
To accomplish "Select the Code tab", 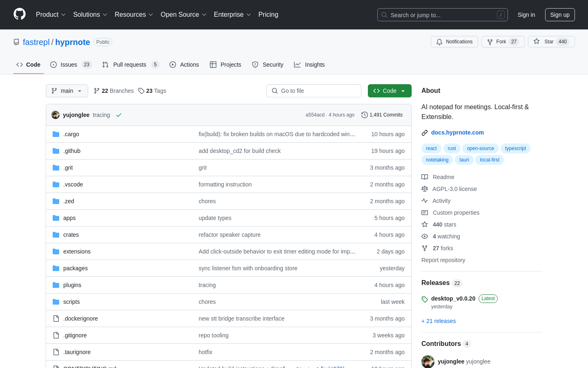I will coord(29,65).
